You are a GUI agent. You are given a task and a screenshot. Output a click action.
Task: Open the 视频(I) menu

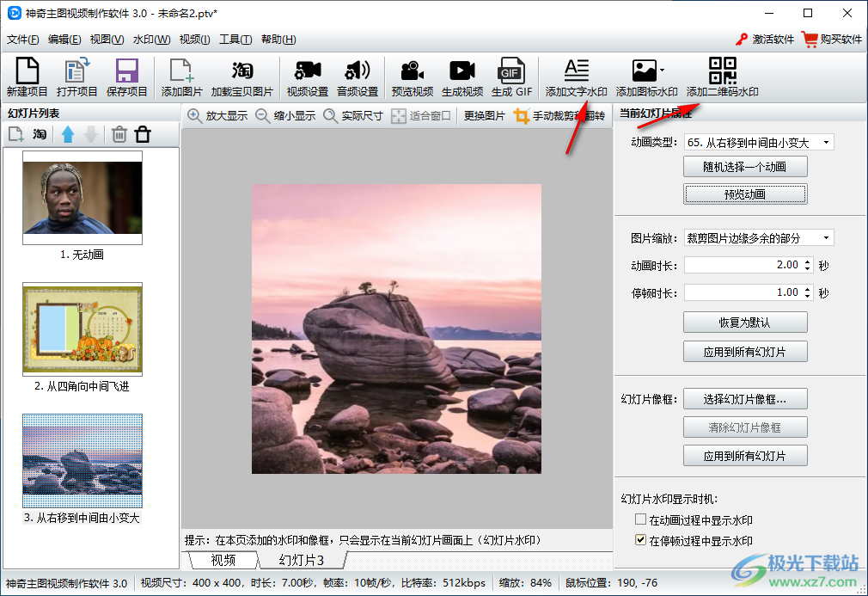(x=195, y=40)
